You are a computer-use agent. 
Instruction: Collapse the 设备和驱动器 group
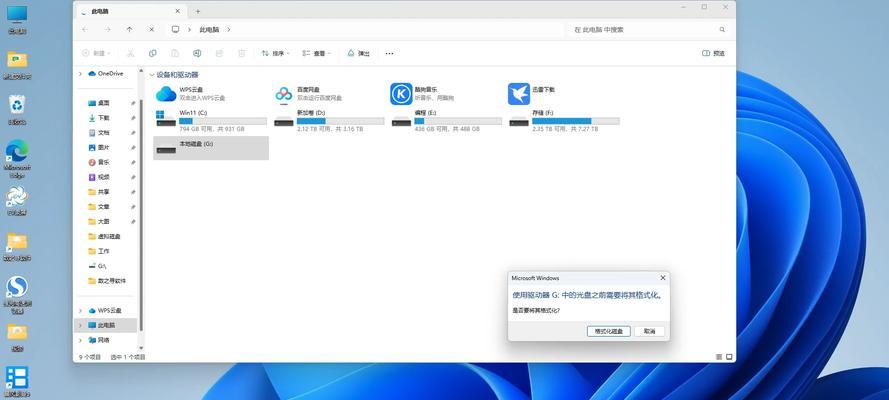[151, 75]
